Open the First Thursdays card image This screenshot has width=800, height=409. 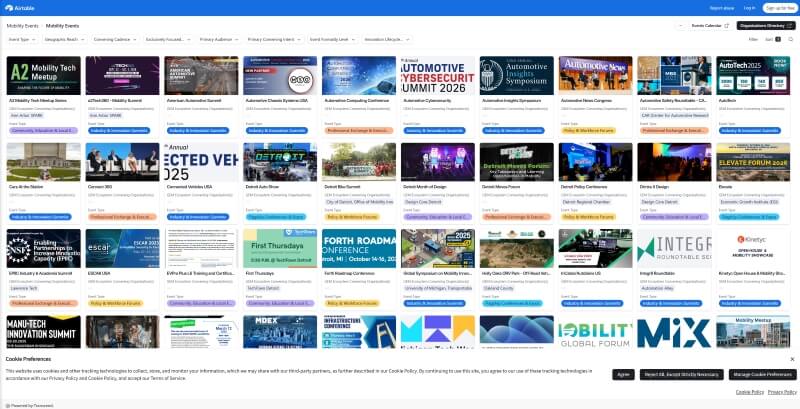(x=280, y=248)
